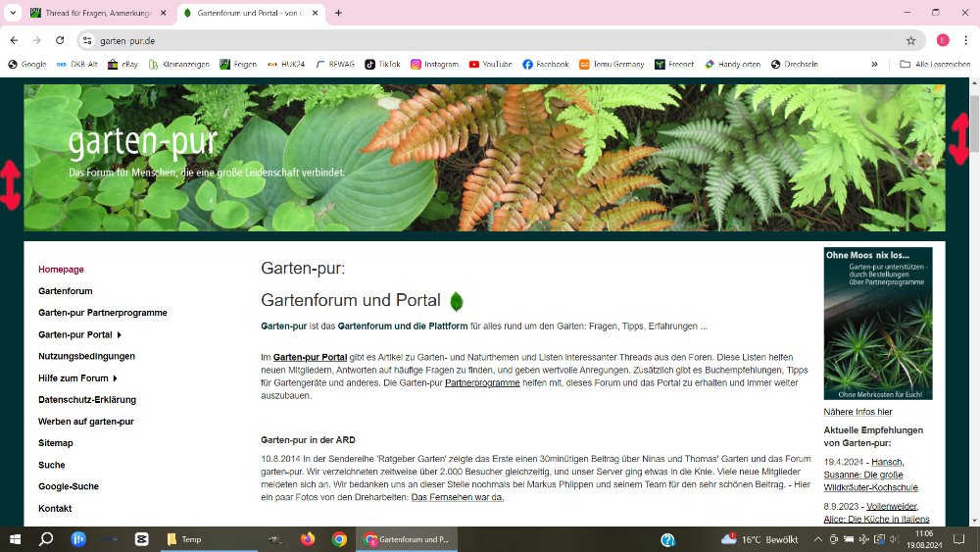
Task: Reload the garten-pur page
Action: [60, 40]
